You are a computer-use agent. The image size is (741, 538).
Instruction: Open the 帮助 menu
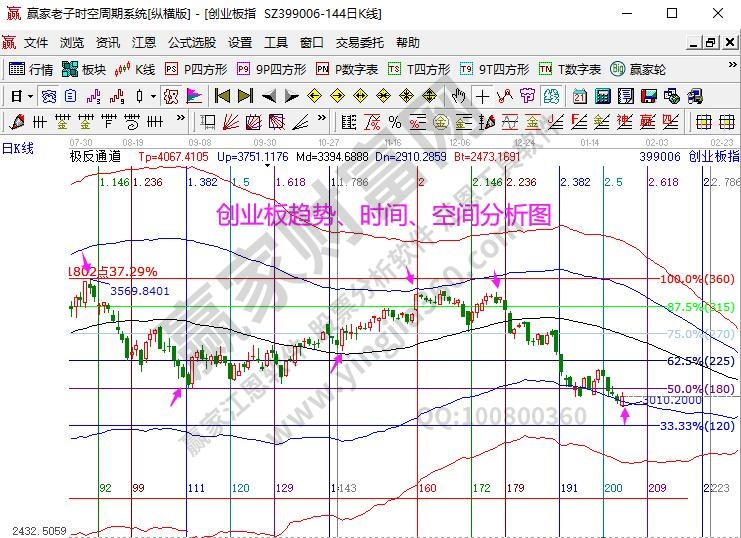click(408, 43)
